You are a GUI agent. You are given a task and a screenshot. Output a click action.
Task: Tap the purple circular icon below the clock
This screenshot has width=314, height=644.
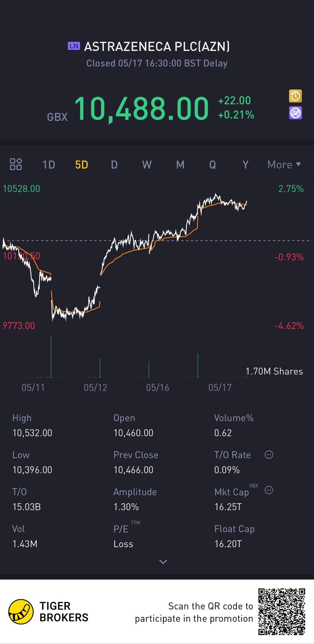tap(295, 113)
